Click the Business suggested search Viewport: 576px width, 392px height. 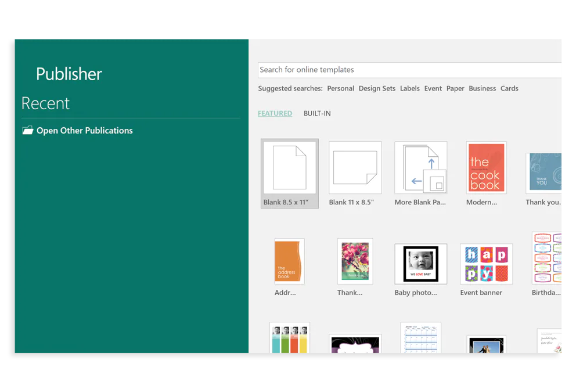point(482,88)
